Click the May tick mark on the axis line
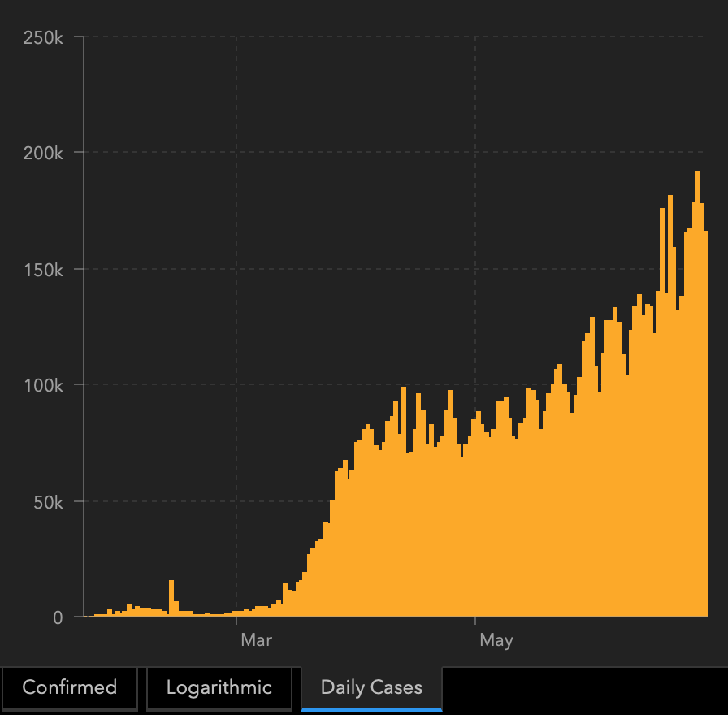 click(x=475, y=622)
